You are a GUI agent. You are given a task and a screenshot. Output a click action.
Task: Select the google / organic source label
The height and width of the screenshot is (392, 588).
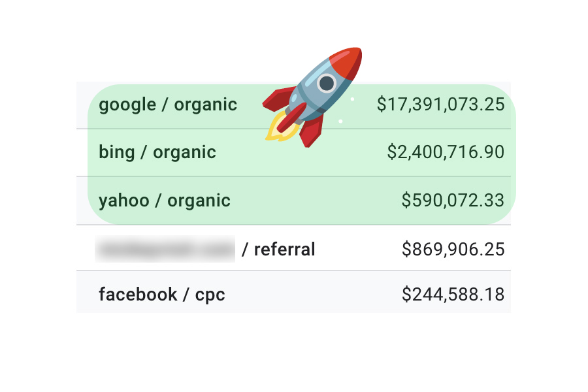tap(168, 105)
